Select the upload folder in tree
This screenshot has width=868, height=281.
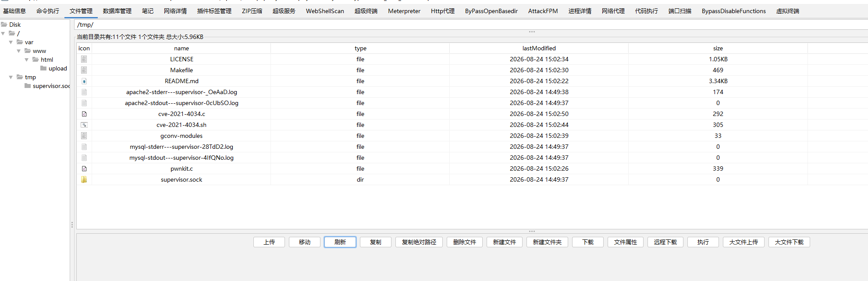[58, 68]
